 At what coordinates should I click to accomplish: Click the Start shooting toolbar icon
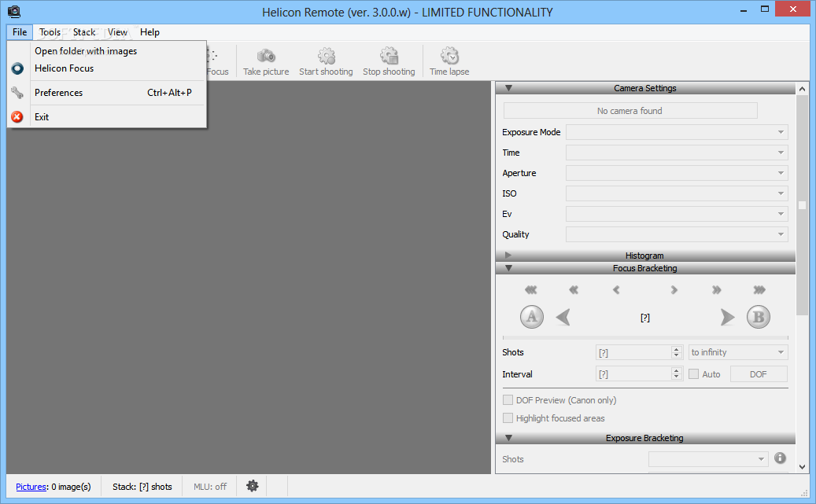[x=327, y=56]
